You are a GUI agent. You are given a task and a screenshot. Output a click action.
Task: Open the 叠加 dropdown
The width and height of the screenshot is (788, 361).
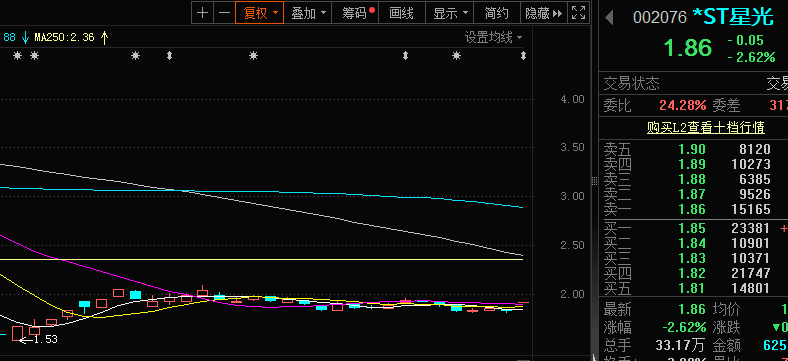308,13
